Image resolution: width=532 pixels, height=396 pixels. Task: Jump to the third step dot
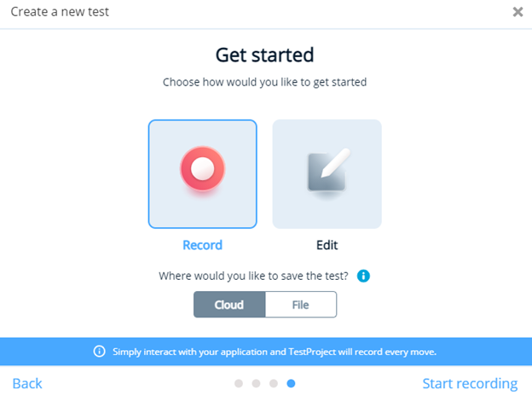pyautogui.click(x=274, y=384)
